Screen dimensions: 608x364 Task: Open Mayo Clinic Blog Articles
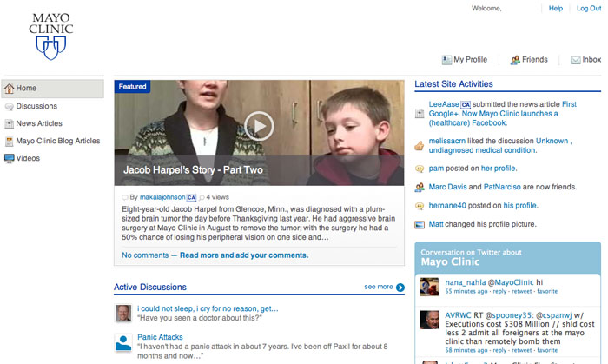click(58, 141)
